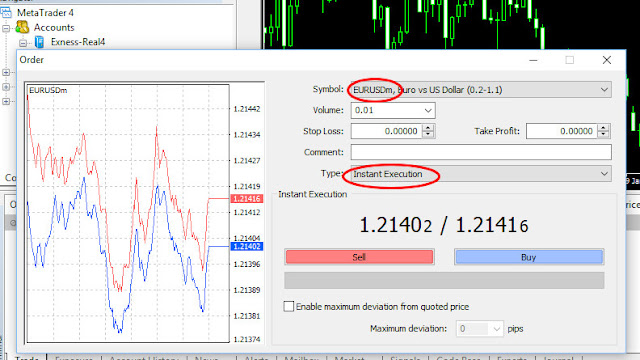This screenshot has height=360, width=640.
Task: Click the MetaTrader 4 navigator icon
Action: 6,13
